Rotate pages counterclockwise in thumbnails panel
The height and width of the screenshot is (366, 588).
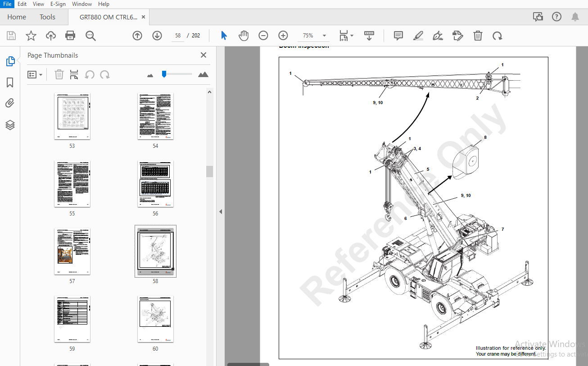[x=90, y=74]
